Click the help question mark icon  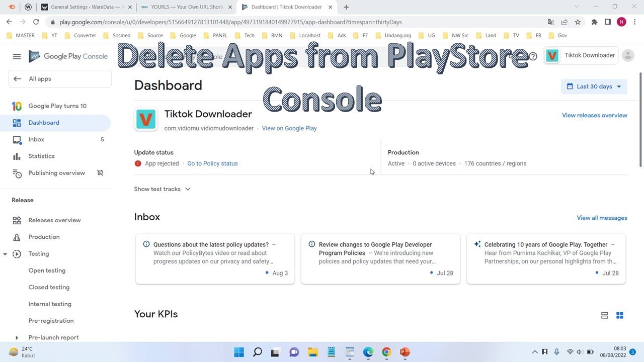[x=533, y=56]
